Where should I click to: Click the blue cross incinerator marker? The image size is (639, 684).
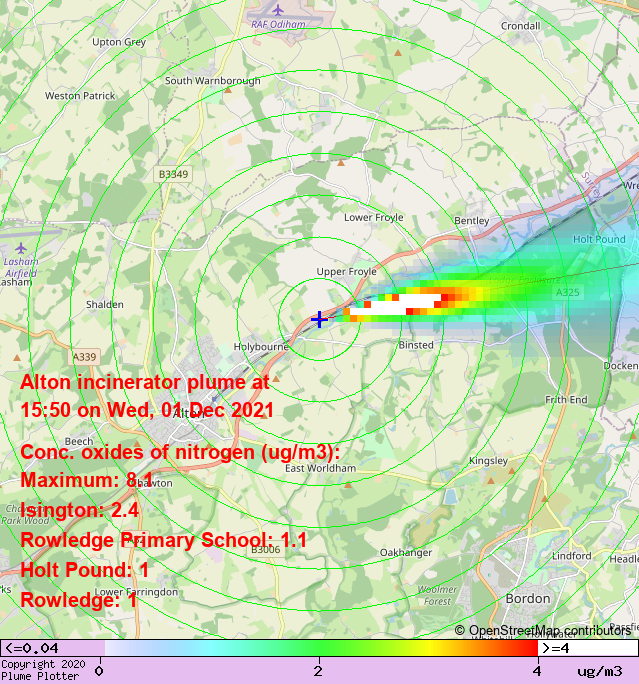pos(319,319)
